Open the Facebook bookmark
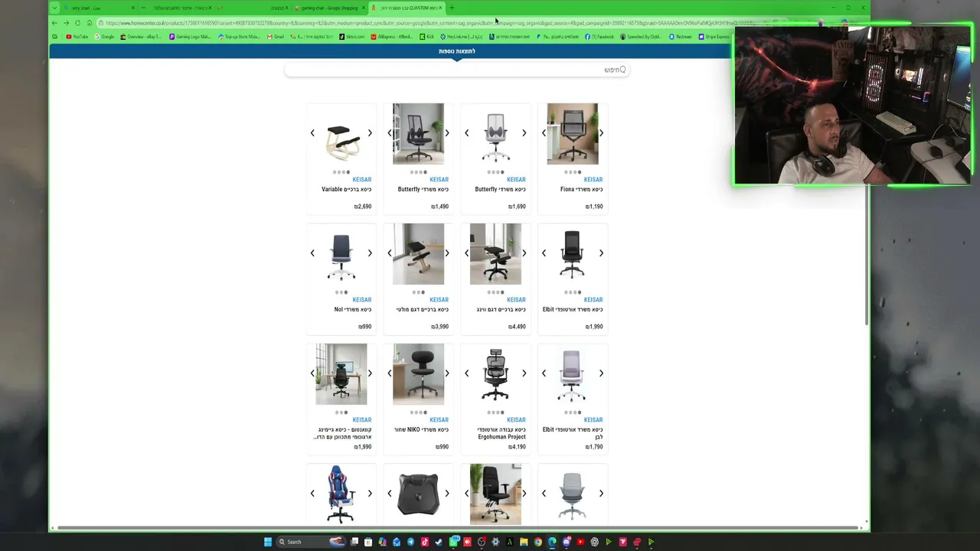 (599, 37)
